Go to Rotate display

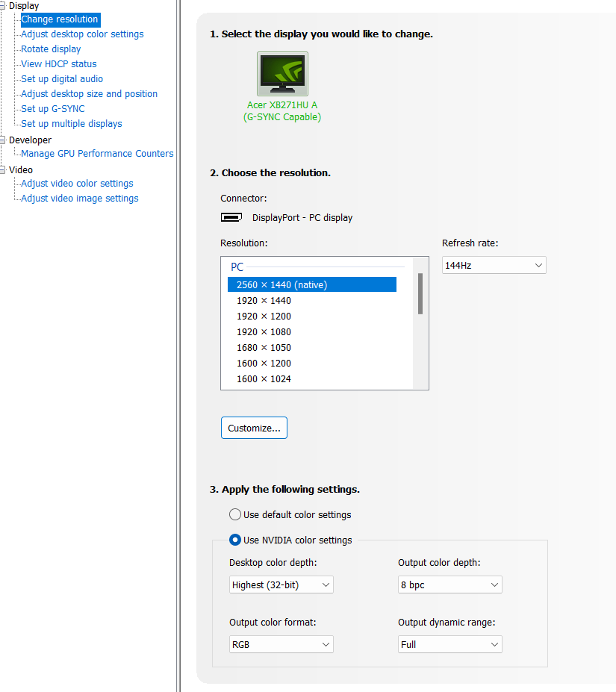coord(51,49)
